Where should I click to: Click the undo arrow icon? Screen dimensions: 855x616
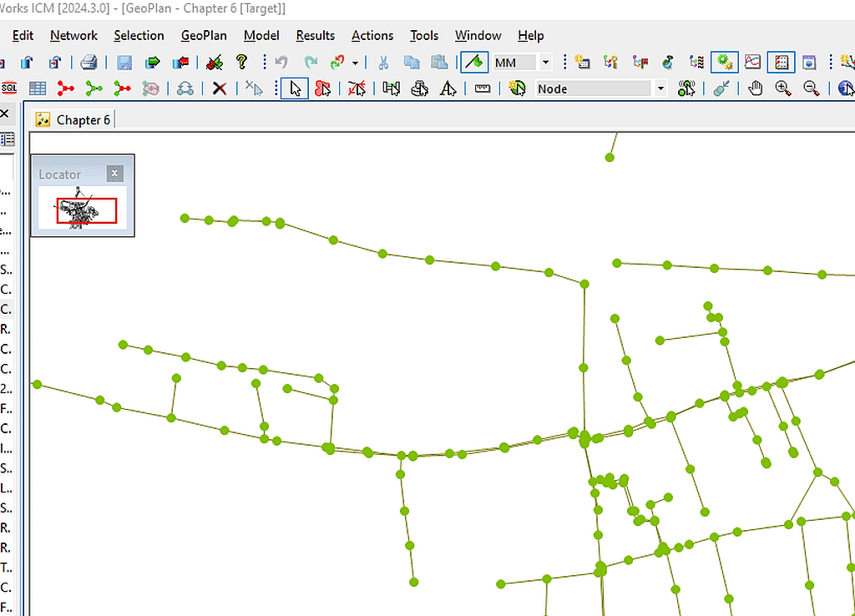pos(281,63)
